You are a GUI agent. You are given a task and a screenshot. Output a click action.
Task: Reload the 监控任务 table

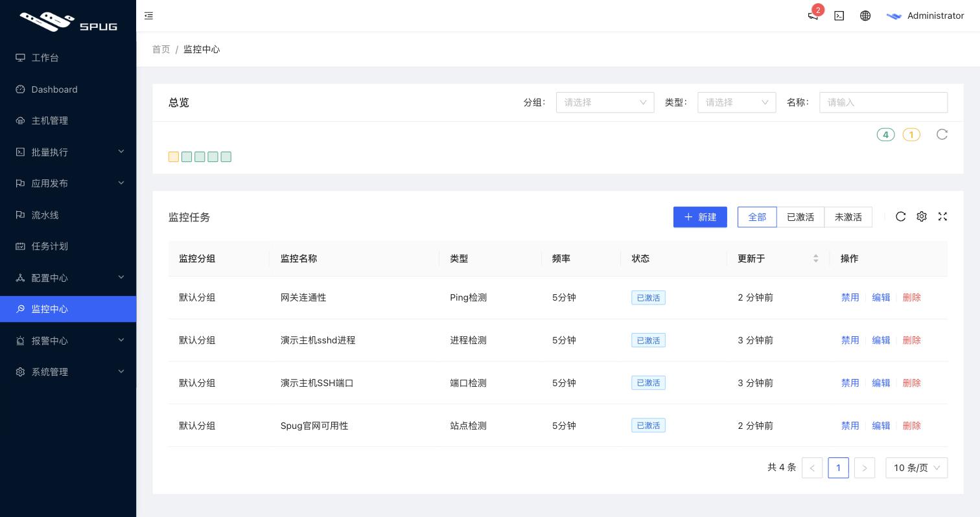[901, 216]
